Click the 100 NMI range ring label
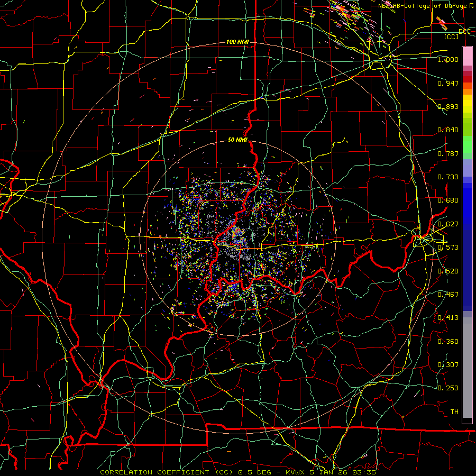This screenshot has width=476, height=476. point(237,42)
